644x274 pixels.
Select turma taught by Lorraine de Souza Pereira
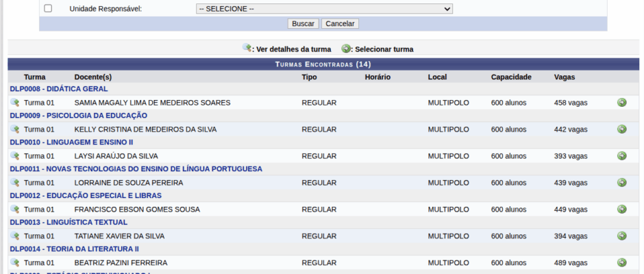click(621, 183)
